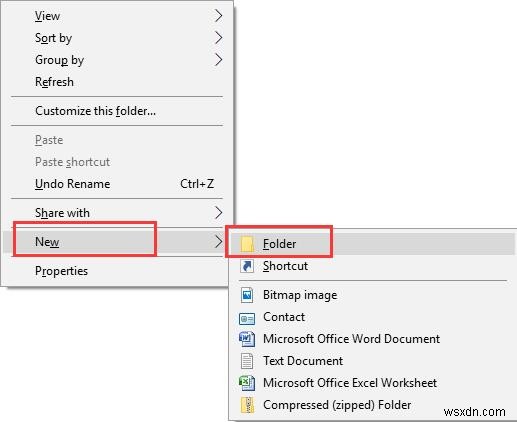Expand the Sort by submenu arrow
The height and width of the screenshot is (422, 517).
click(218, 38)
